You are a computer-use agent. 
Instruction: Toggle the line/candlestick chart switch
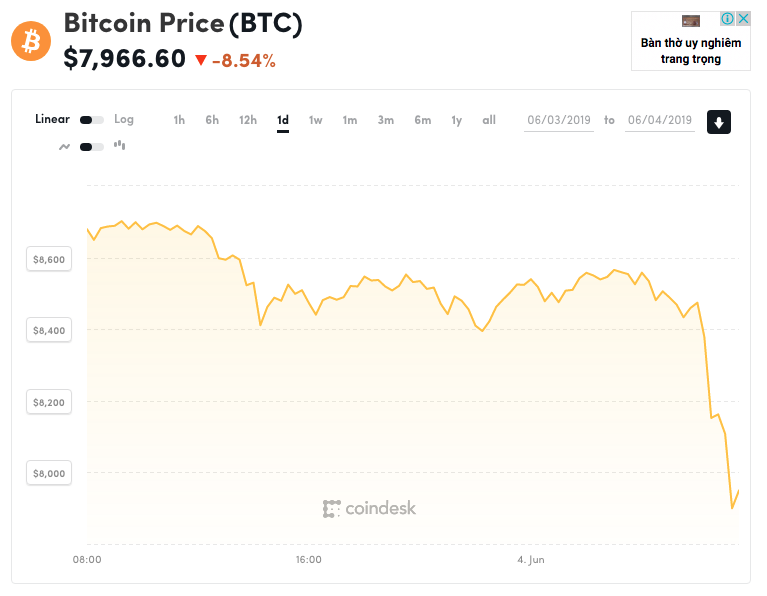(x=92, y=146)
